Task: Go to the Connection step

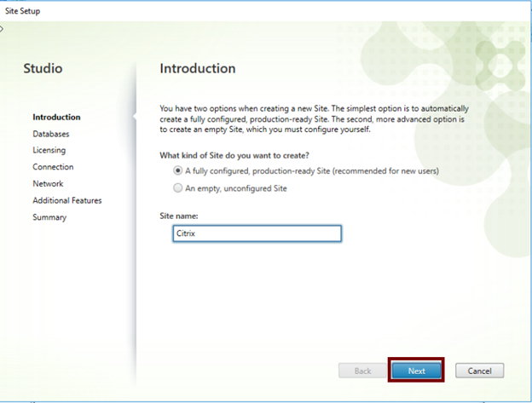Action: coord(53,167)
